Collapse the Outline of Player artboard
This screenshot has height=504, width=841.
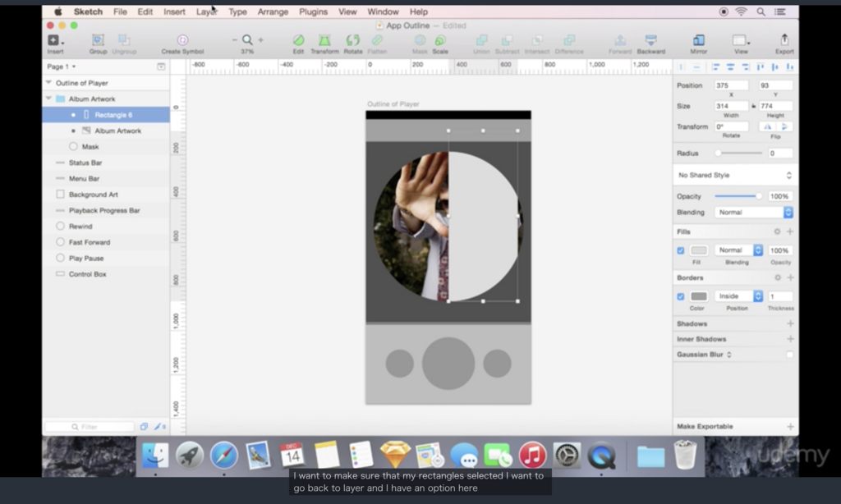(x=48, y=83)
